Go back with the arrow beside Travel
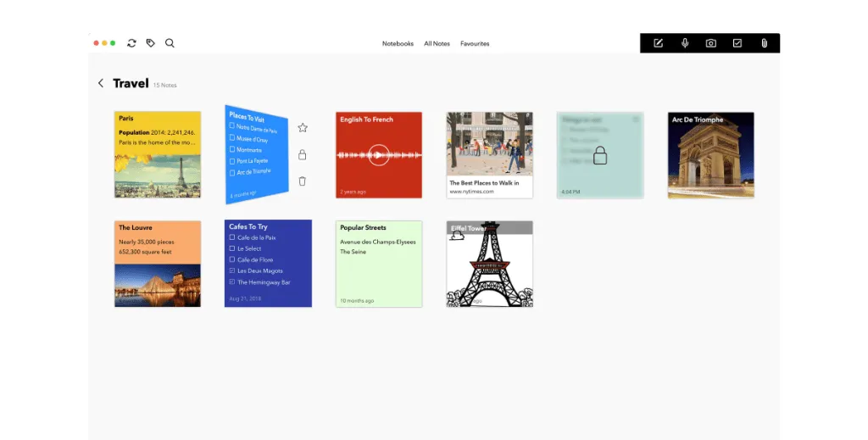Screen dimensions: 868x440 101,83
